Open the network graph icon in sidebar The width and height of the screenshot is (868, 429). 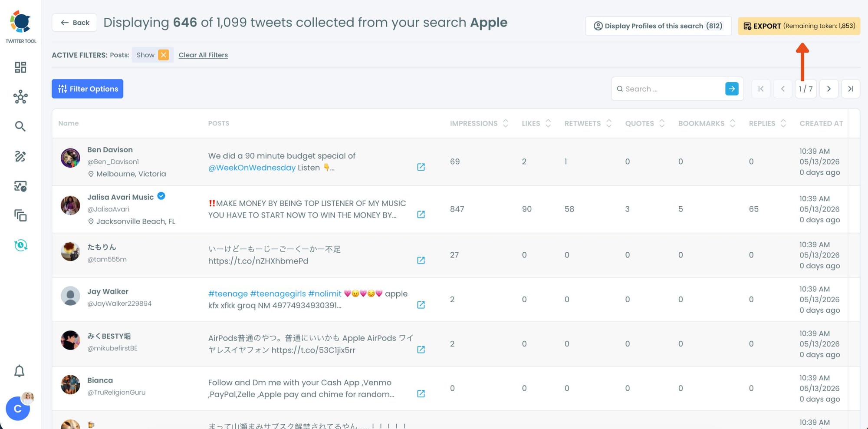pos(20,97)
